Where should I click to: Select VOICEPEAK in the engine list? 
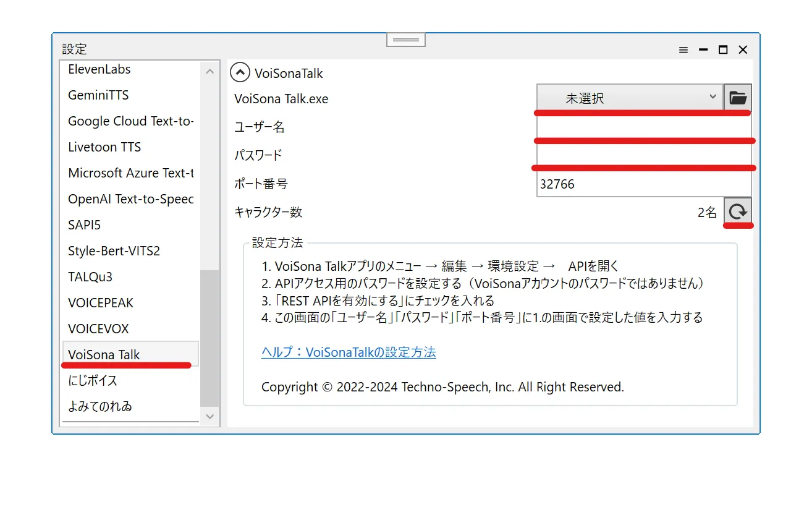pos(131,303)
